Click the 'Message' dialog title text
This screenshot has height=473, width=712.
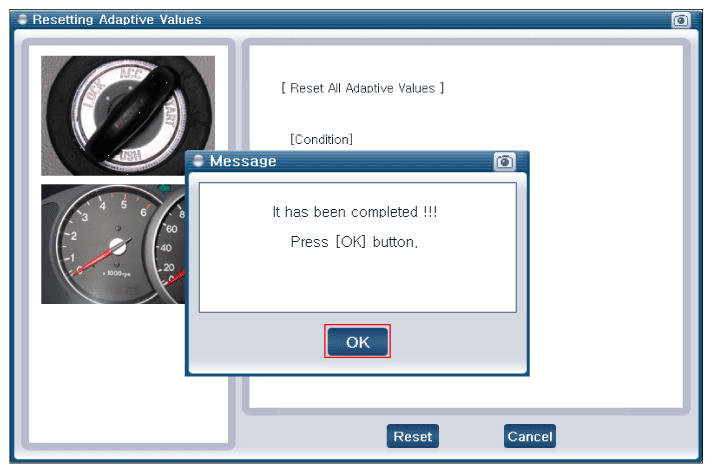[243, 161]
